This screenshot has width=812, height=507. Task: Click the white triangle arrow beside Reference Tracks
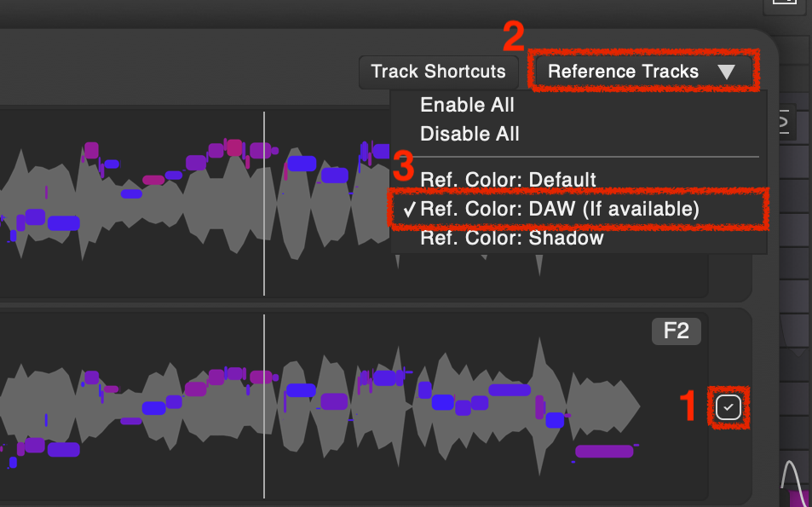point(726,72)
